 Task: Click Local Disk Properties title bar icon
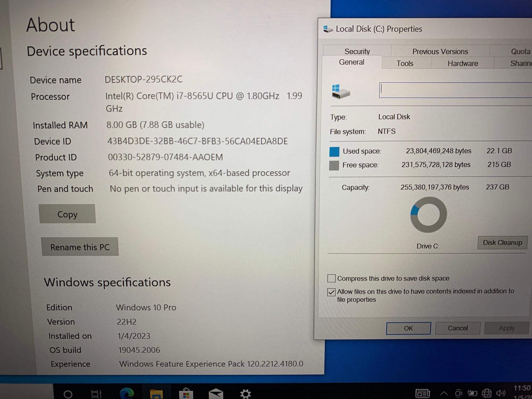328,29
